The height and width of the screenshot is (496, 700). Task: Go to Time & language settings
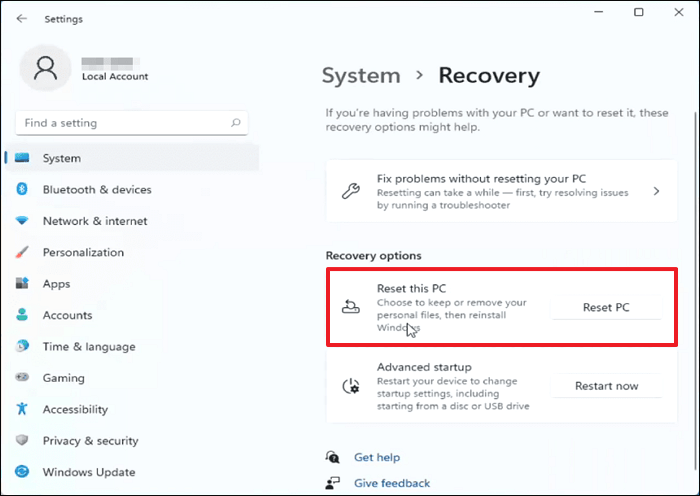click(88, 347)
